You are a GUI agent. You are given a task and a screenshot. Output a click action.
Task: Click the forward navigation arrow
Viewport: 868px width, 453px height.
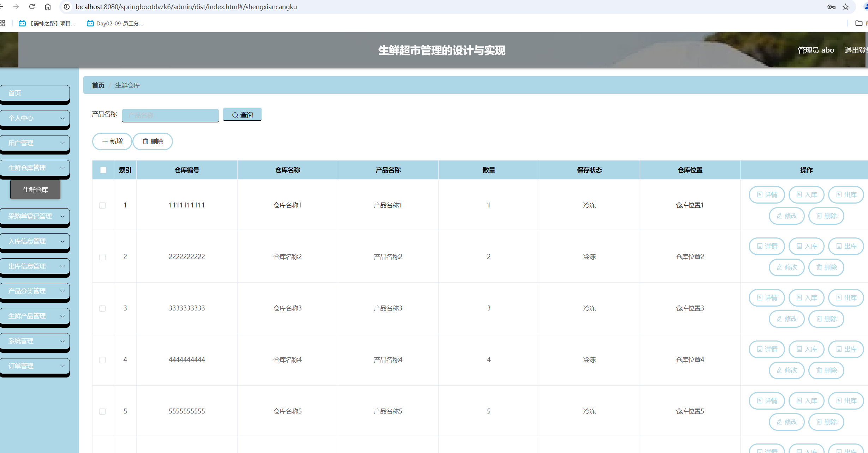(x=16, y=7)
